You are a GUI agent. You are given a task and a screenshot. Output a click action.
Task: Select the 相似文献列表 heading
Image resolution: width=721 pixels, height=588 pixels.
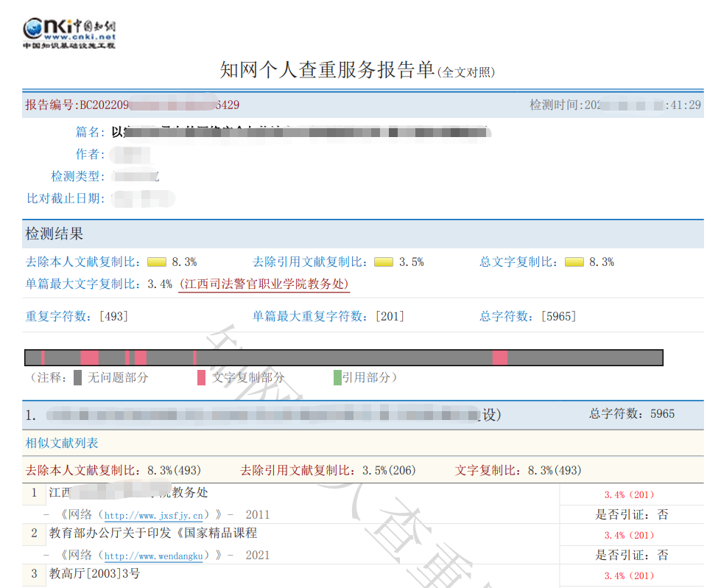point(62,443)
